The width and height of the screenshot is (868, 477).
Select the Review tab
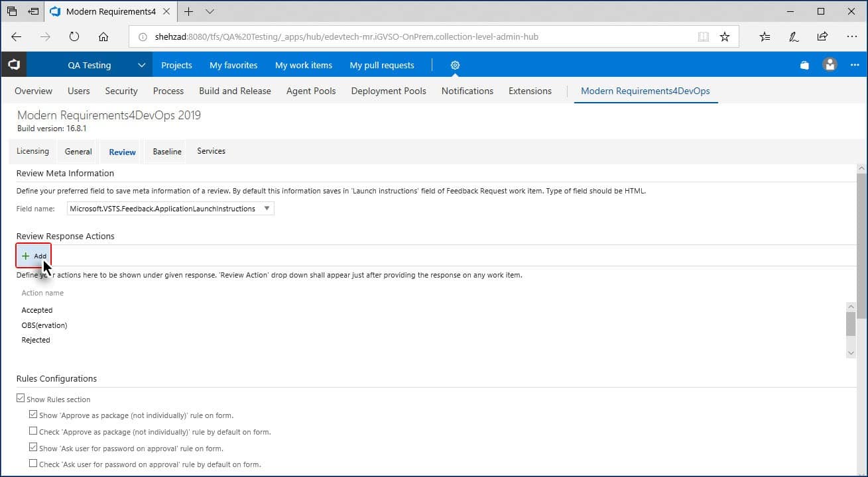pyautogui.click(x=122, y=152)
